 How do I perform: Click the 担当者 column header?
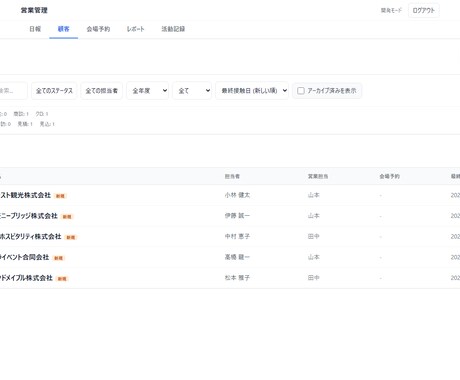232,176
